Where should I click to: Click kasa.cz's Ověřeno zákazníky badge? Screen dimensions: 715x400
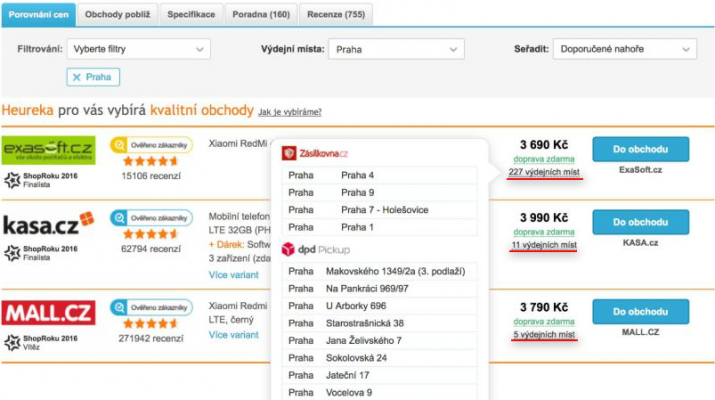point(151,216)
